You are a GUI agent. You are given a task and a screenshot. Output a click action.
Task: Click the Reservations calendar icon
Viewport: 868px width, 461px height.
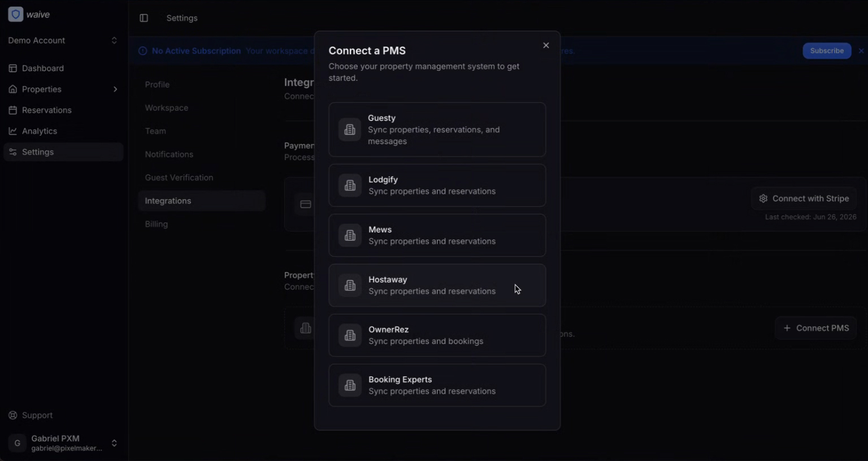coord(12,110)
